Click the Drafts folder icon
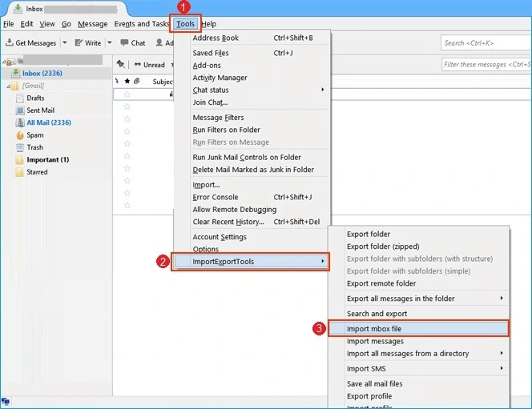Image resolution: width=532 pixels, height=409 pixels. coord(20,98)
